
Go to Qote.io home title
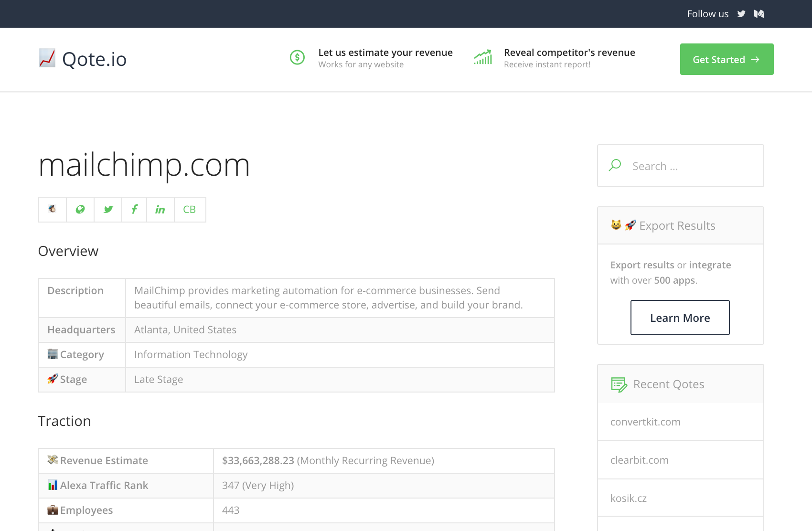[x=95, y=59]
